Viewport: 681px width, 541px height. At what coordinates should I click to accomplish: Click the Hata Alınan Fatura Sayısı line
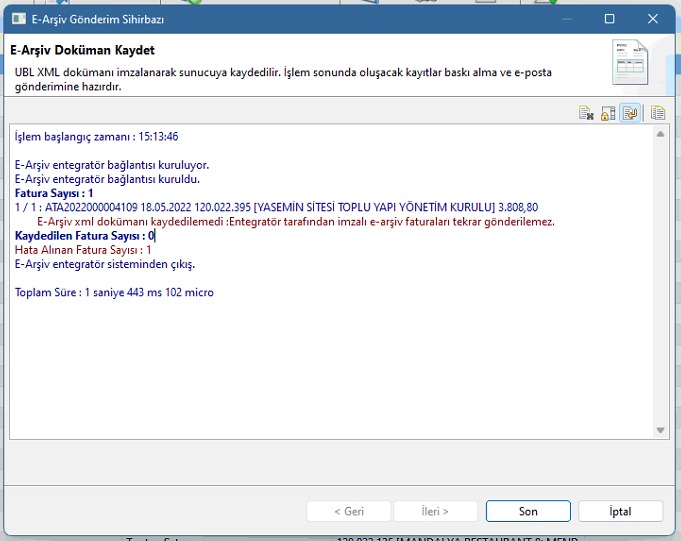click(x=83, y=250)
